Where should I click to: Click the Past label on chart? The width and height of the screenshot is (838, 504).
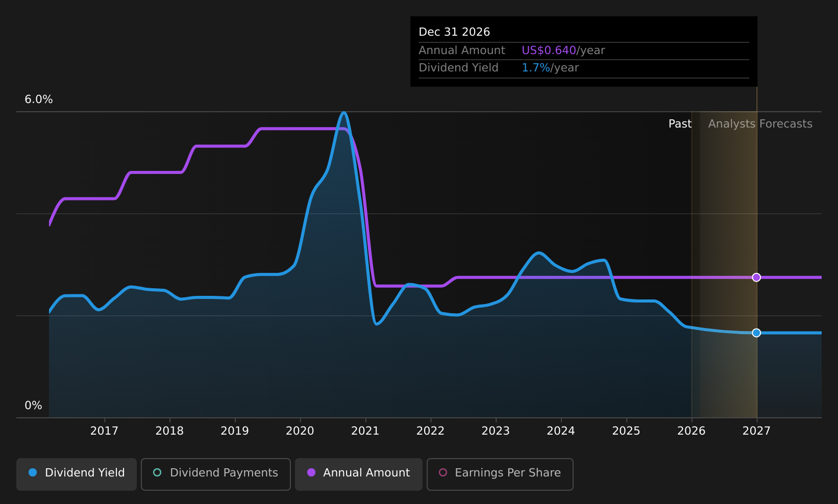[x=680, y=124]
